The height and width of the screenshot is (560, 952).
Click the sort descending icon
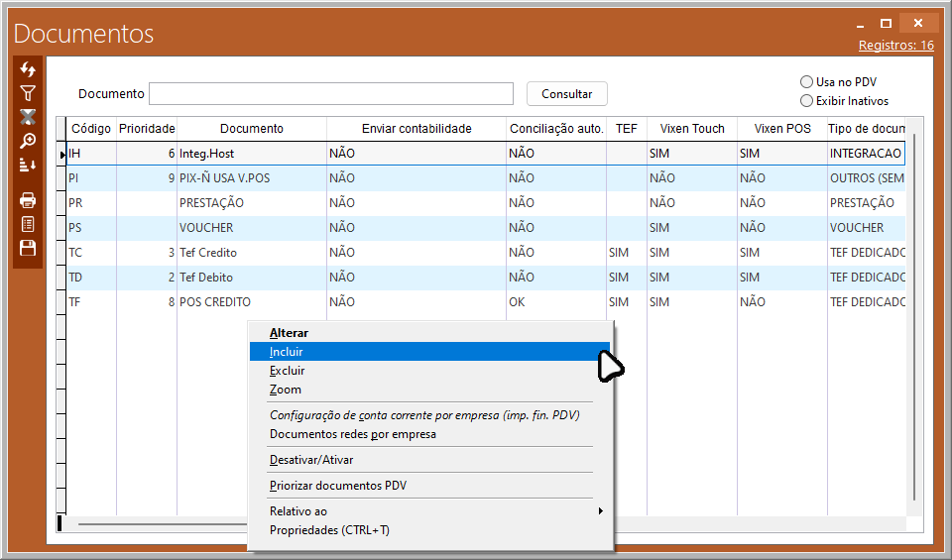[x=28, y=165]
